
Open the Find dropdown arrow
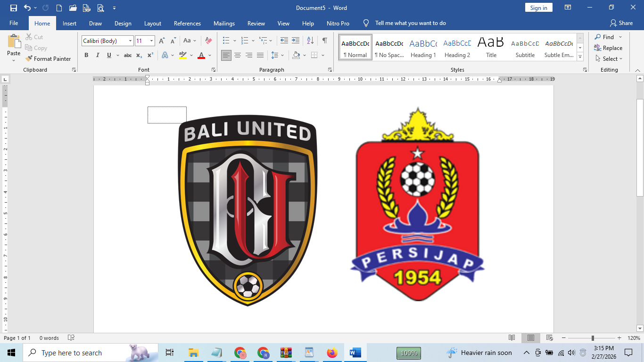click(620, 37)
